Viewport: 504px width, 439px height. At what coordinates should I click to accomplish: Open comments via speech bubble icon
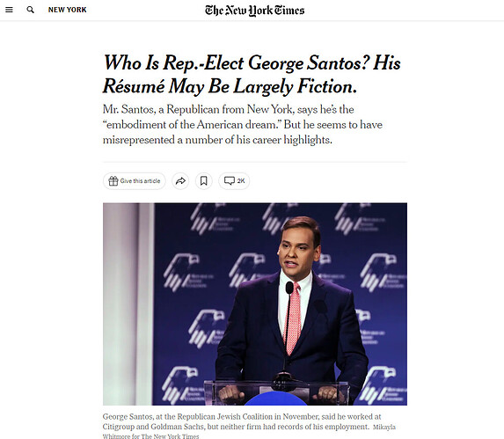pos(230,180)
